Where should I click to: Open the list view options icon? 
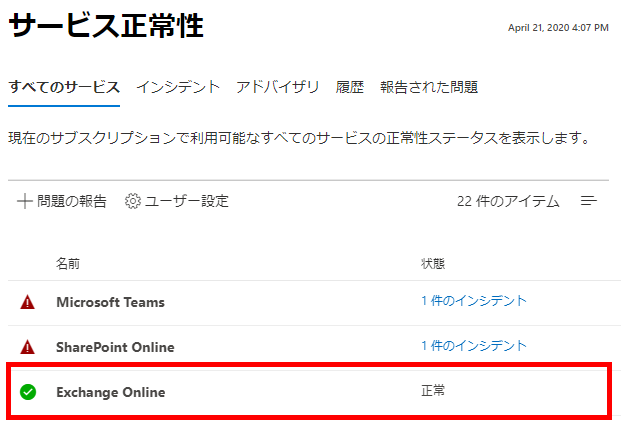[589, 201]
